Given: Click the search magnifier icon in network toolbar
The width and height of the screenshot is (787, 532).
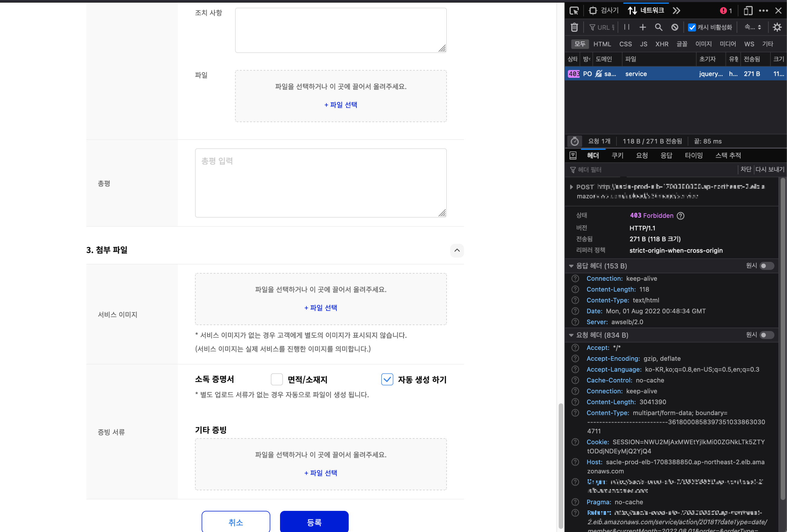Looking at the screenshot, I should (x=658, y=27).
